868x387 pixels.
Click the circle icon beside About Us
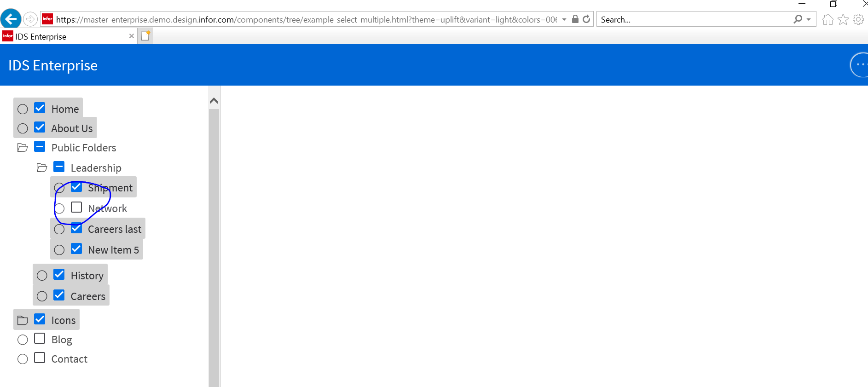[23, 128]
